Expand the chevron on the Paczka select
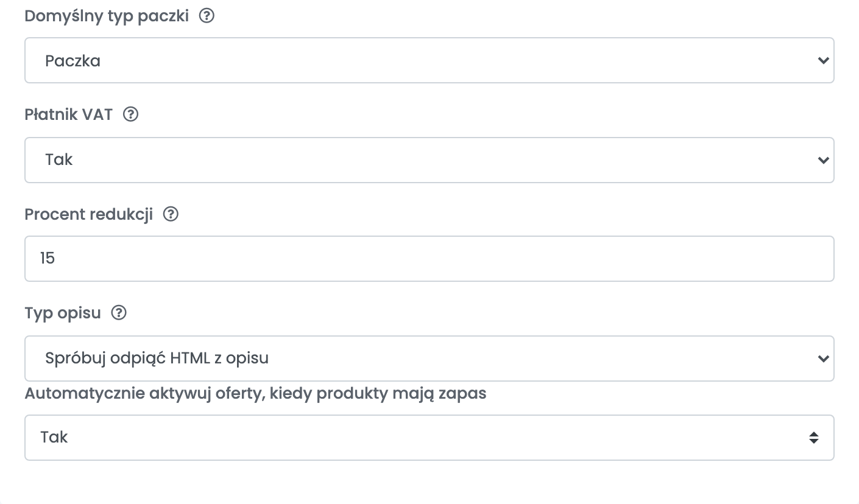Image resolution: width=859 pixels, height=504 pixels. click(823, 60)
